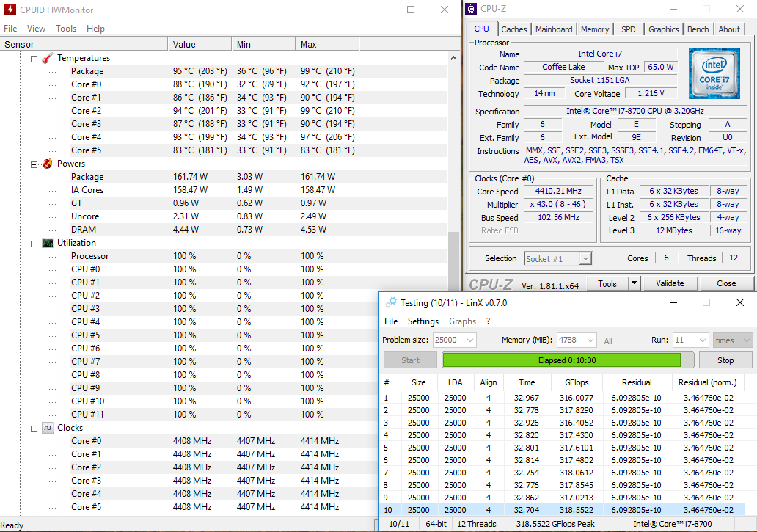Click the Specification field i7-8700 text
757x532 pixels.
click(635, 111)
